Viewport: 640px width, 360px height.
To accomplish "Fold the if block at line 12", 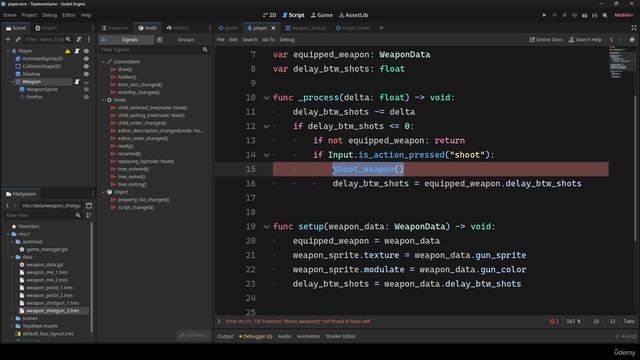I will tap(266, 126).
